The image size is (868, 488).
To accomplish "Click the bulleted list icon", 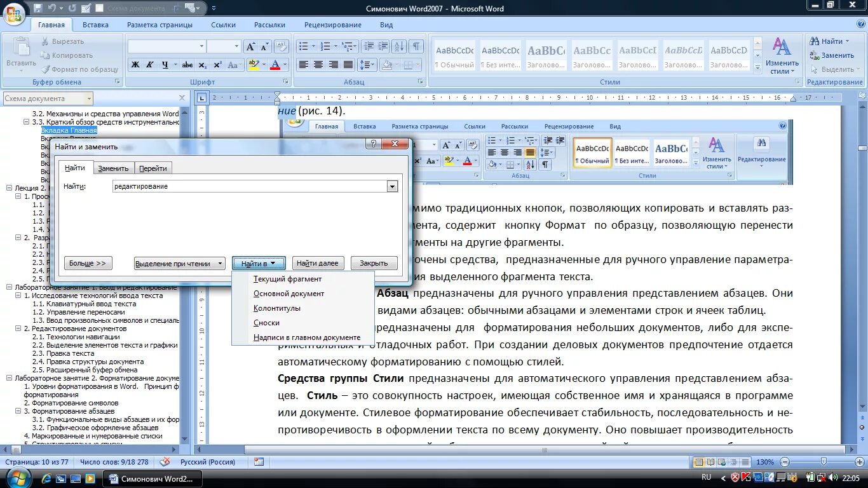I will point(304,46).
